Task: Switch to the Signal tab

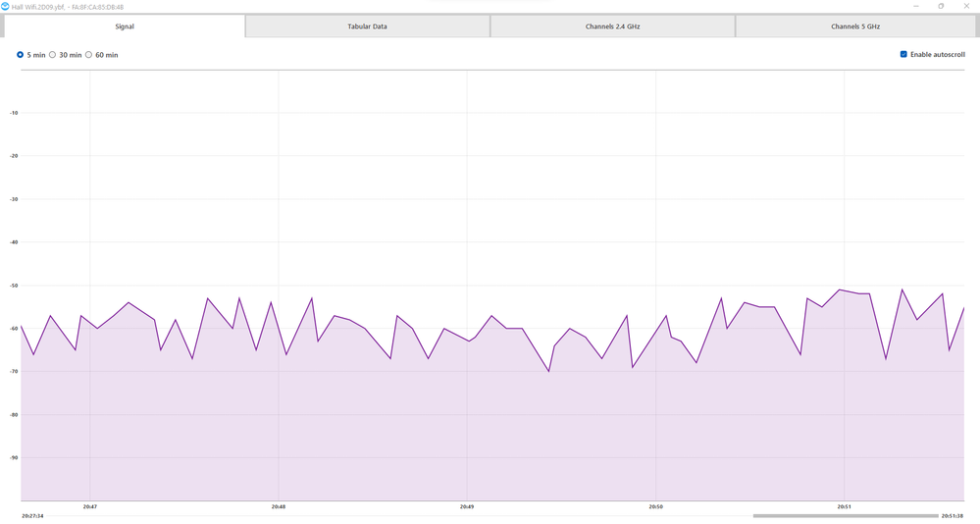Action: (124, 26)
